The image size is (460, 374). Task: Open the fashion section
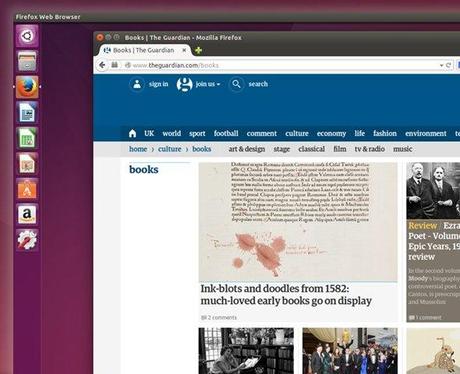point(385,133)
